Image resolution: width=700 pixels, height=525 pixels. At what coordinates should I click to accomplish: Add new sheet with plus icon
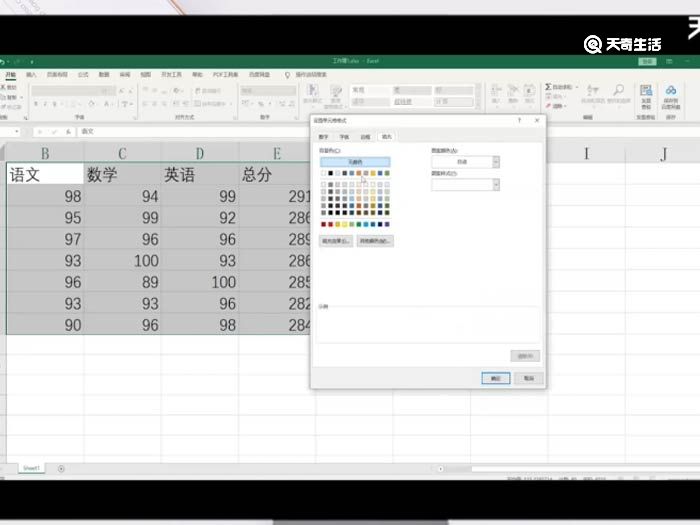coord(61,468)
